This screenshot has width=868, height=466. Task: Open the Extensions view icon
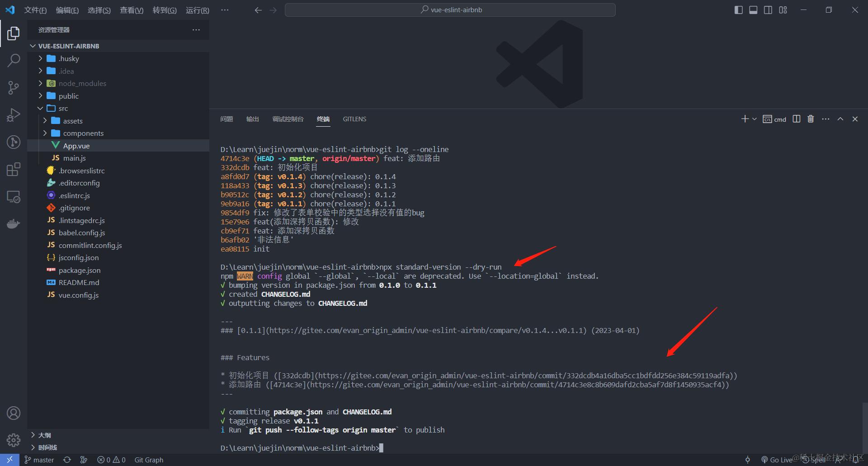pyautogui.click(x=14, y=169)
